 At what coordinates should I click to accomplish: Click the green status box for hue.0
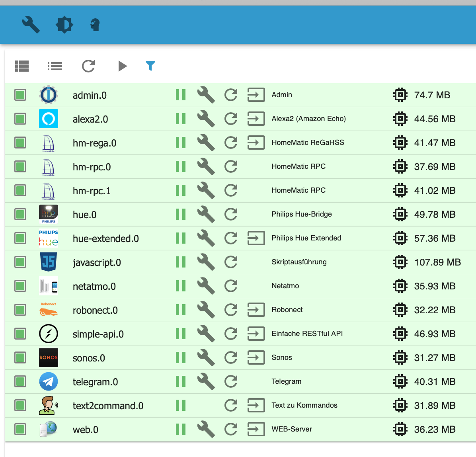point(20,215)
